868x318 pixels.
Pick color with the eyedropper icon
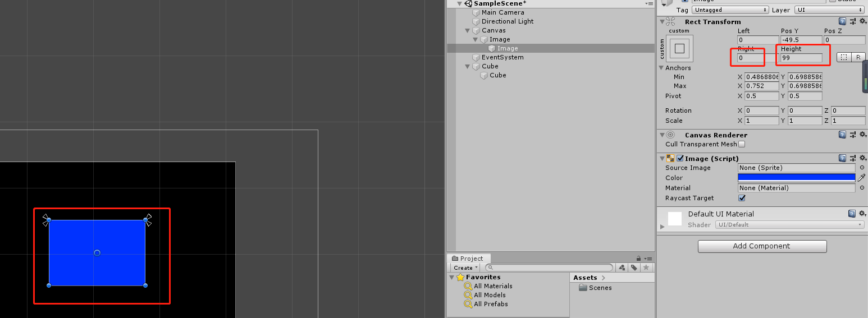click(861, 177)
